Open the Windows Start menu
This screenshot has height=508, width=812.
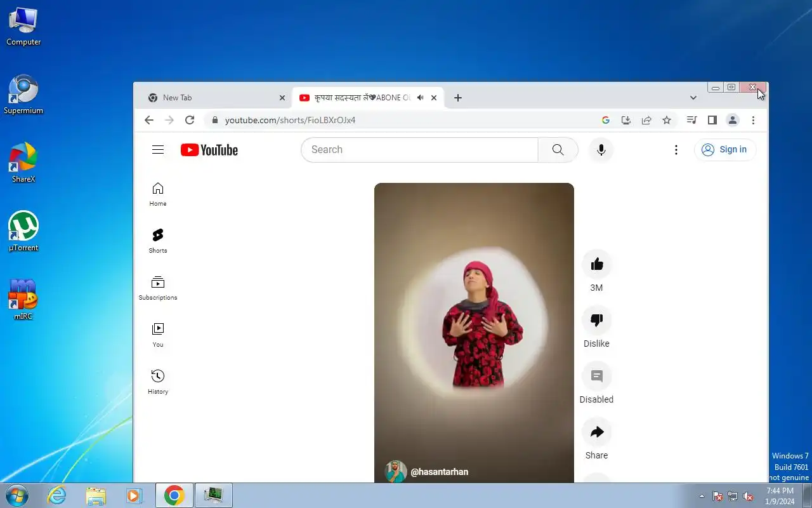(17, 495)
